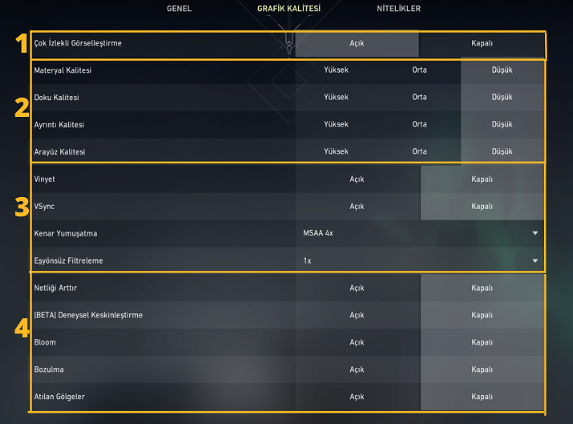The image size is (573, 424).
Task: Set Materyal Kalitesi to Yüksek
Action: click(336, 70)
